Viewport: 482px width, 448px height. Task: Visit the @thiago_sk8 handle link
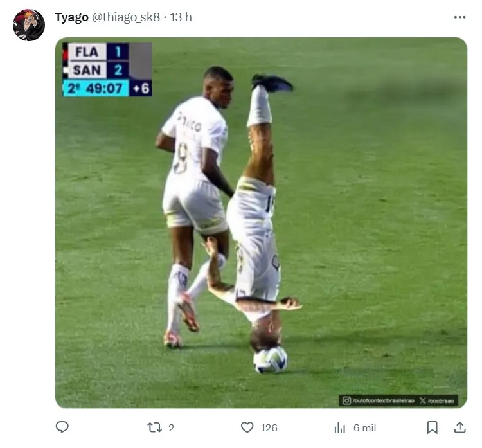click(x=126, y=17)
